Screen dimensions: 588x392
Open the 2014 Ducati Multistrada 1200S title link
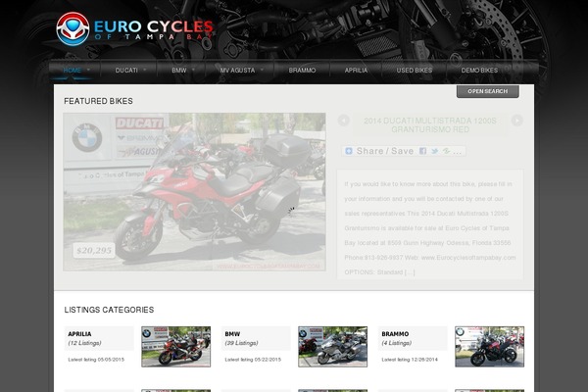(430, 125)
